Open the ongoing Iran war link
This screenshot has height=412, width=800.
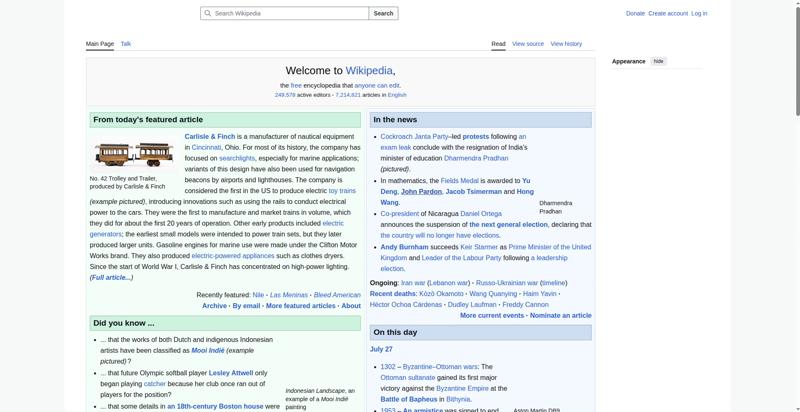pos(413,283)
